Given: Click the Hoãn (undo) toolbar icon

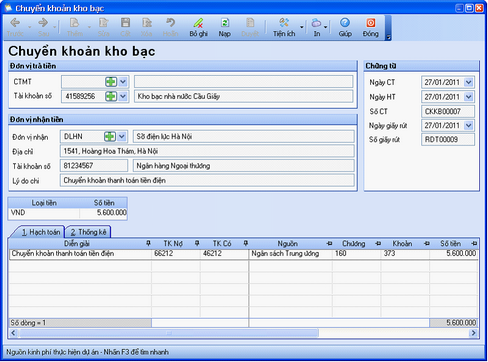Looking at the screenshot, I should pyautogui.click(x=170, y=23).
